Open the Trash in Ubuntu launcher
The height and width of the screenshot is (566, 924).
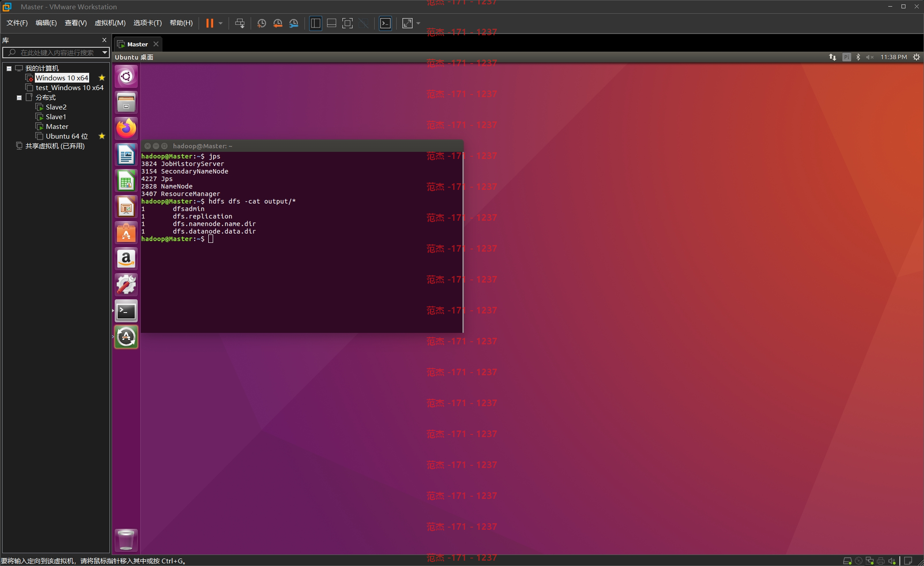126,540
